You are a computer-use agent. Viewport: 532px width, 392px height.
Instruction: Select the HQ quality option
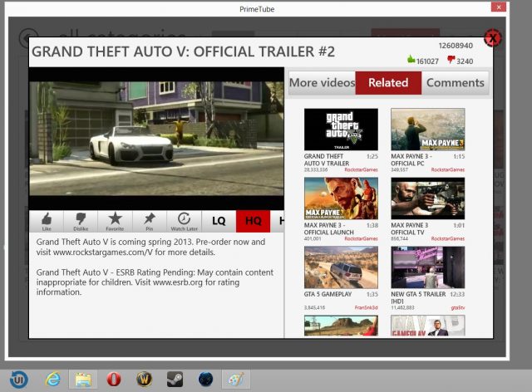tap(253, 221)
